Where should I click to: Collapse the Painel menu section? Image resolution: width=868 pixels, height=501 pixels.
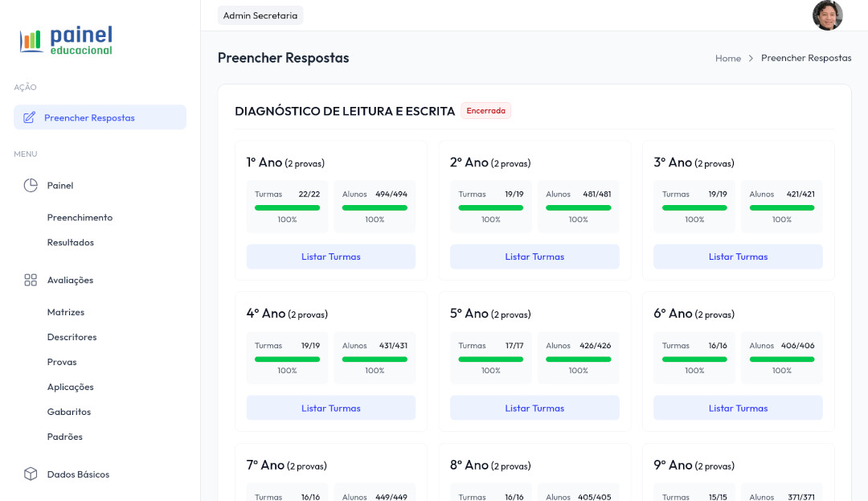(60, 185)
